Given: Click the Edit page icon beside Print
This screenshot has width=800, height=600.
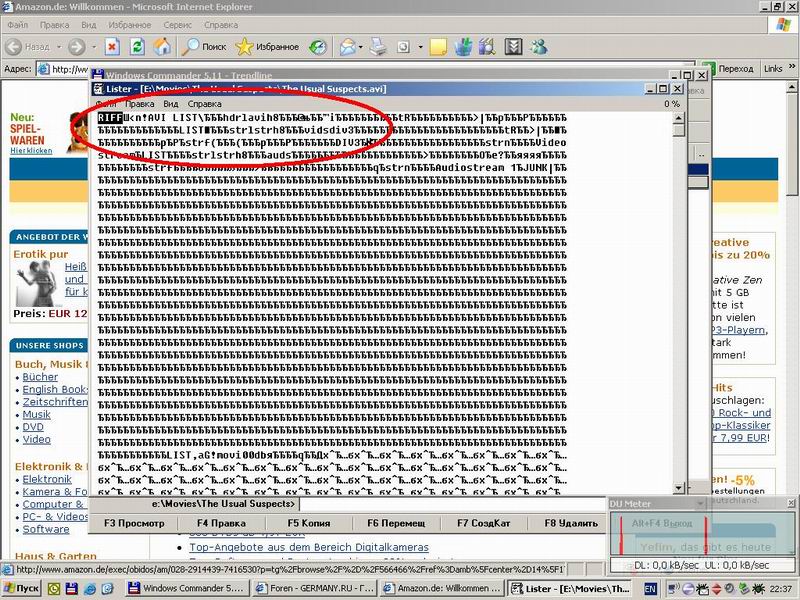Looking at the screenshot, I should (404, 47).
